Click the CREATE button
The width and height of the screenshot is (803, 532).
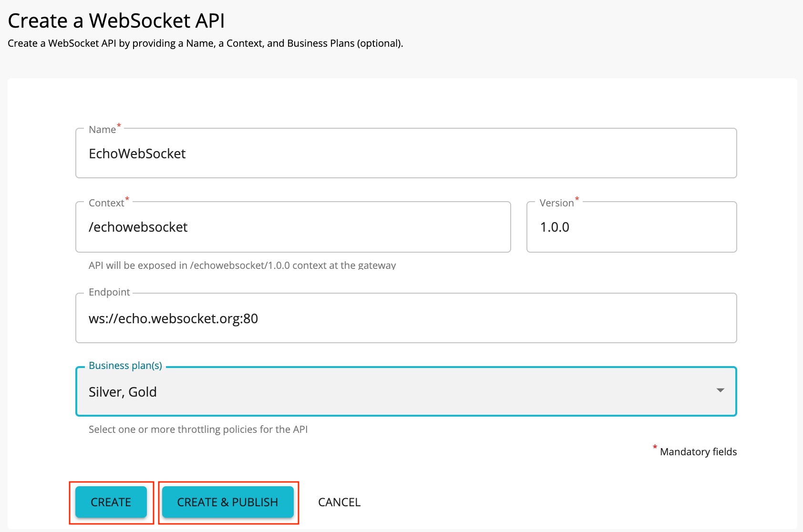tap(111, 502)
